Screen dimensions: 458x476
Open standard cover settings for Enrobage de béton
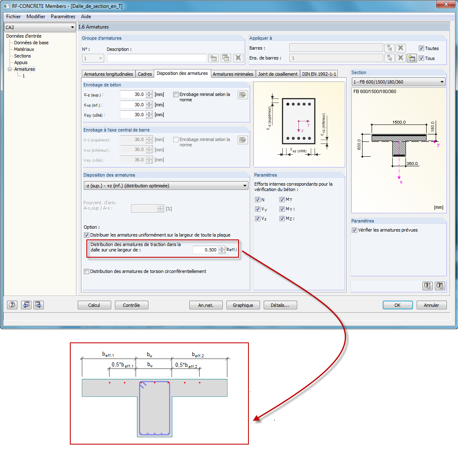point(243,95)
